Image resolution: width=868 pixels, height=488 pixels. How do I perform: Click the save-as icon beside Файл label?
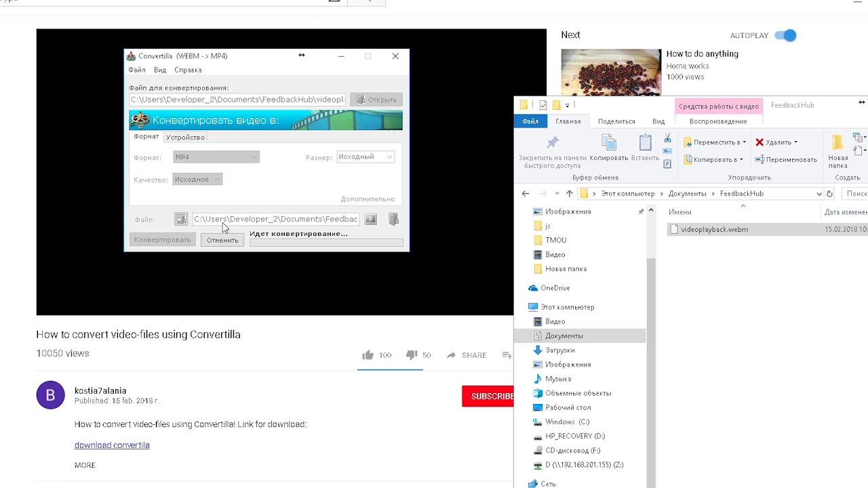click(180, 219)
